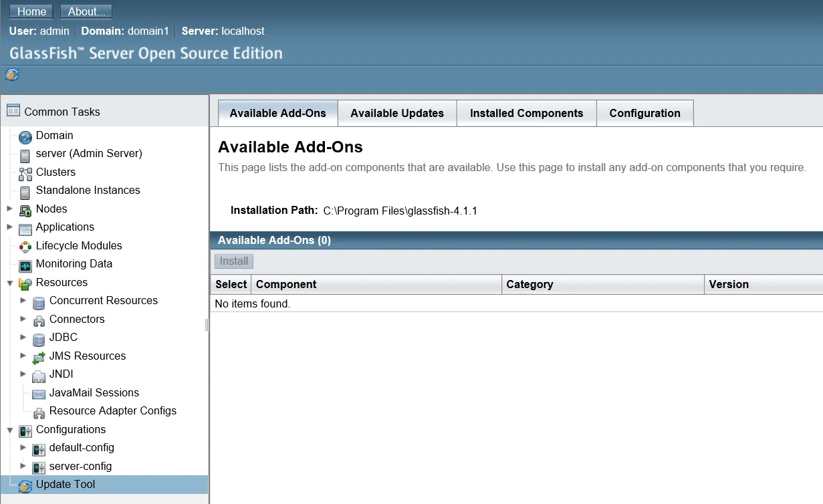This screenshot has height=504, width=823.
Task: Click the JavaMail Sessions envelope icon
Action: point(39,394)
